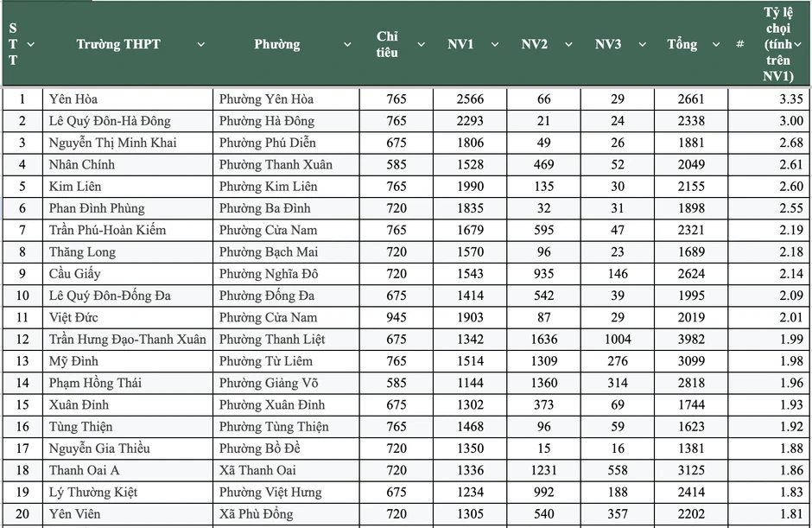Expand the NV1 column filter
The width and height of the screenshot is (812, 528).
[x=495, y=45]
